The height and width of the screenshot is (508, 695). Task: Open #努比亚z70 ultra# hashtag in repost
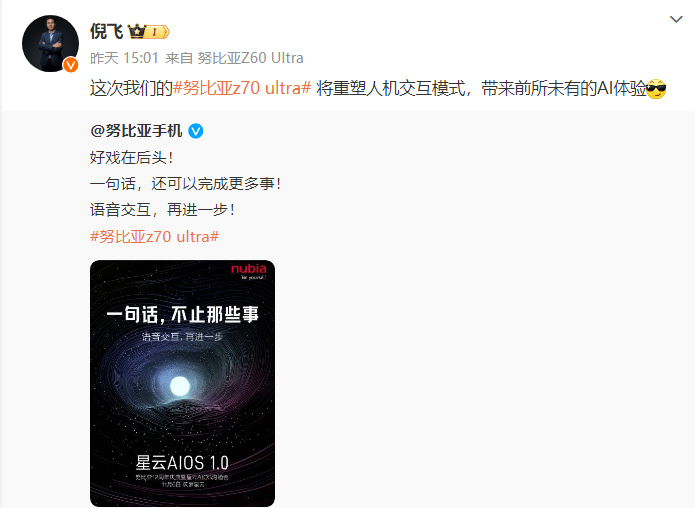[x=154, y=236]
